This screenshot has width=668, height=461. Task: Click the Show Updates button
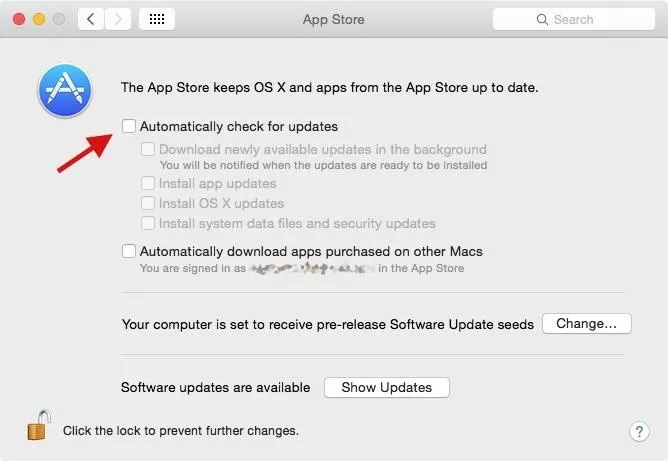pos(386,388)
